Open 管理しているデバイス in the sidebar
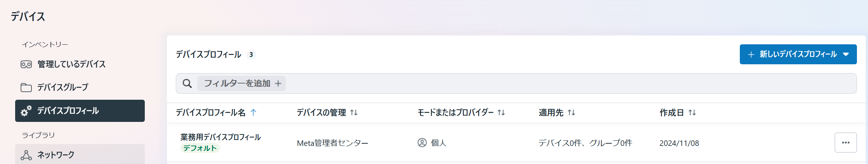This screenshot has width=868, height=164. click(71, 65)
